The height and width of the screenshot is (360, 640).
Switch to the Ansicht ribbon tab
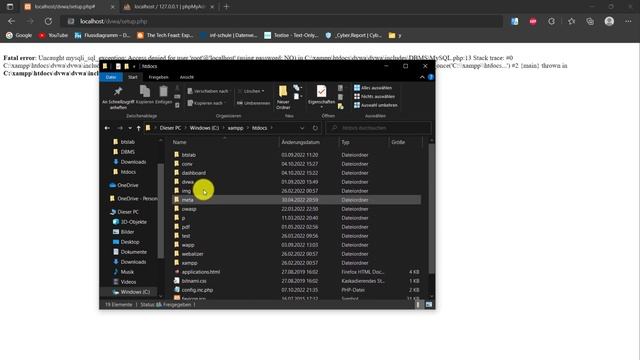coord(187,77)
